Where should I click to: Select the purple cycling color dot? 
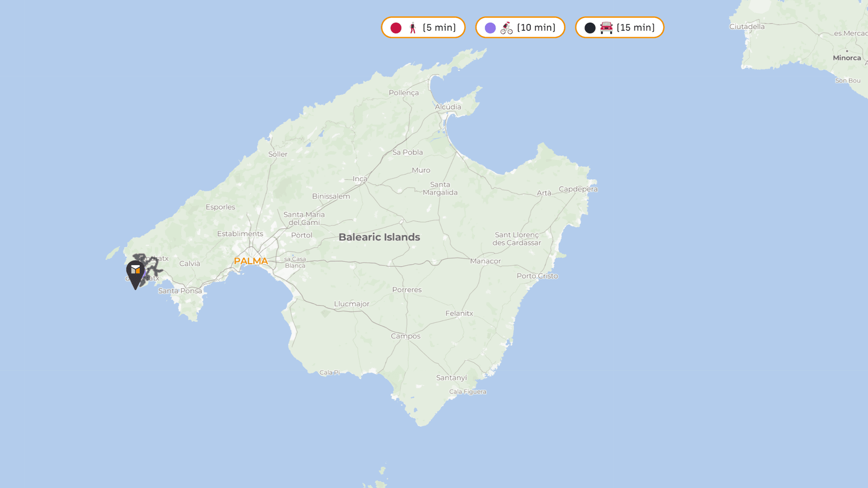[x=491, y=28]
